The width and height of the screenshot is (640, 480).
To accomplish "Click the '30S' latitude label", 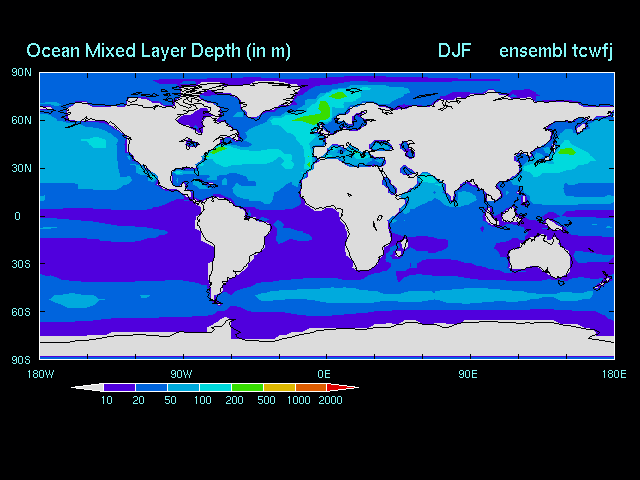I will tap(21, 264).
